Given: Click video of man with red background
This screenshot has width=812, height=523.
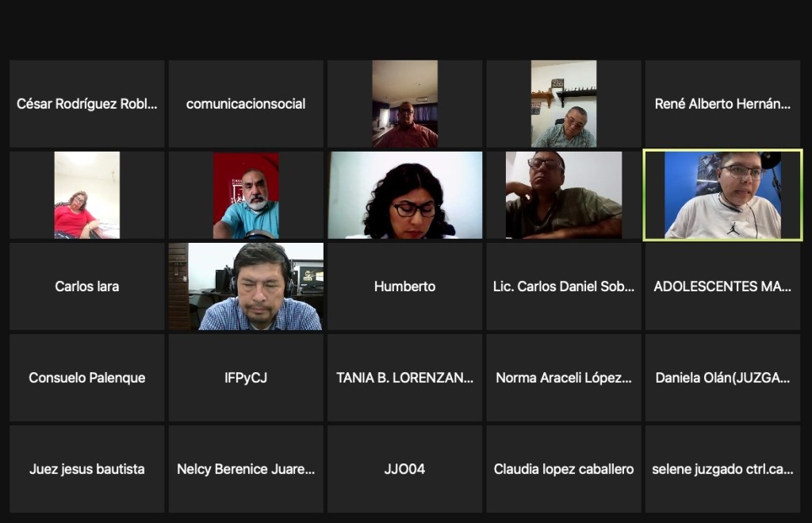Looking at the screenshot, I should 246,195.
